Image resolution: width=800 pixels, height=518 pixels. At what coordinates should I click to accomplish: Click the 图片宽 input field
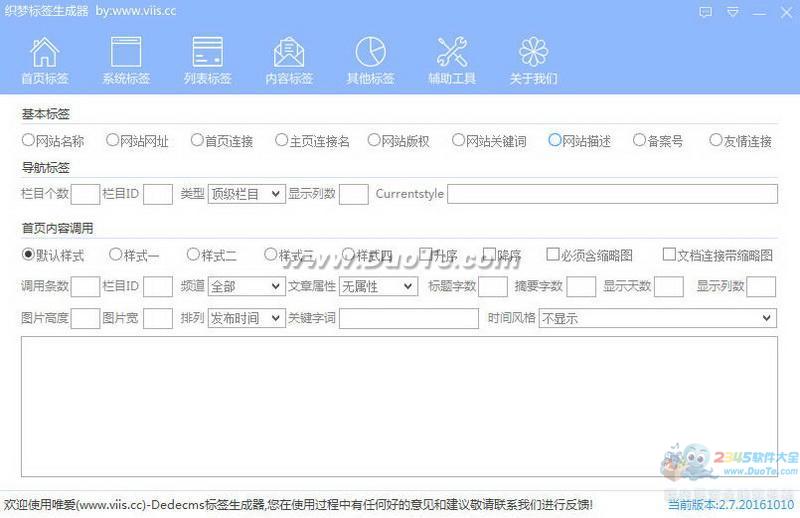pos(158,318)
